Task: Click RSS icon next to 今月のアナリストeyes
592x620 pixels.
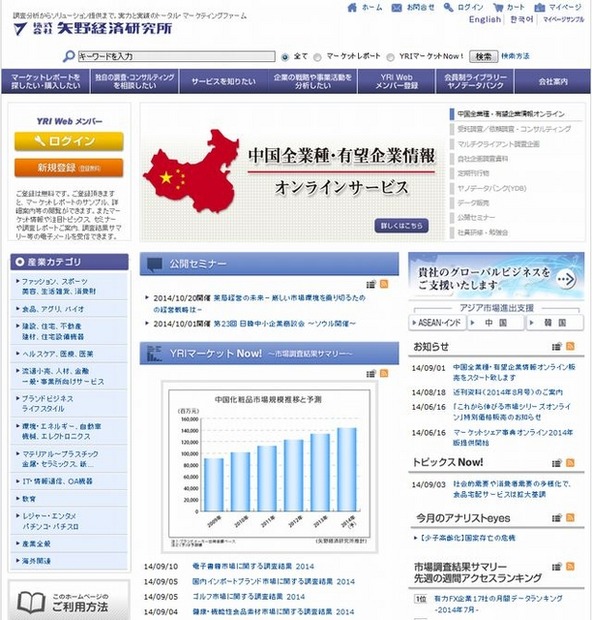Action: [570, 518]
